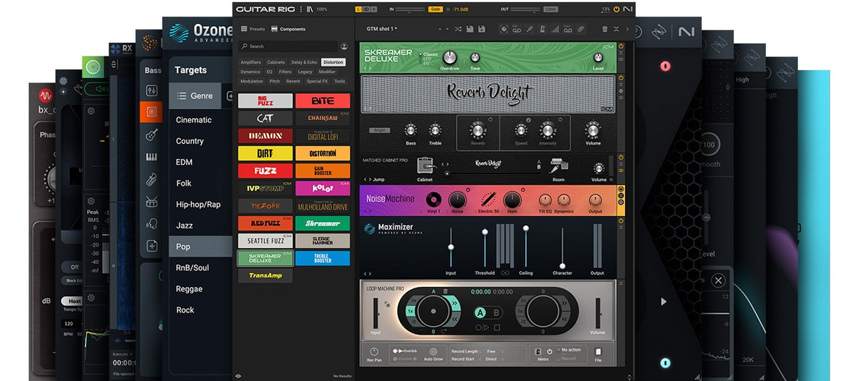Screen dimensions: 868x381
Task: Click preset arrows on Skreamer Deluxe module
Action: click(x=369, y=68)
